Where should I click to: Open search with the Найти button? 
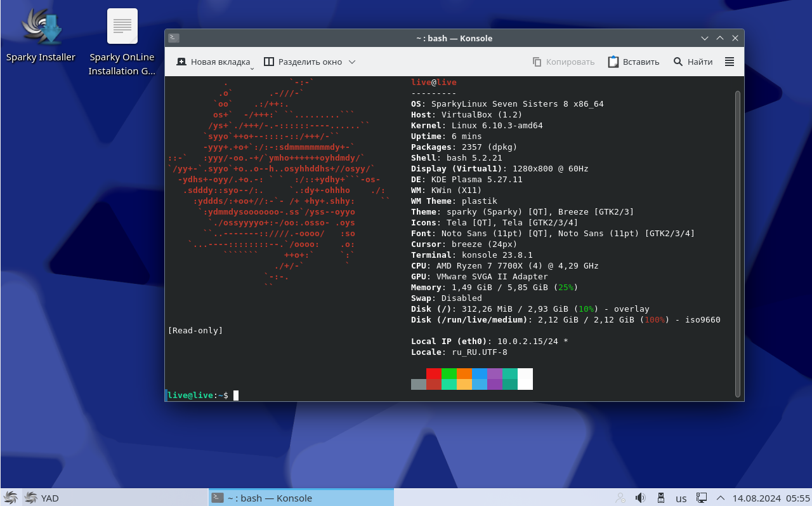click(x=693, y=62)
